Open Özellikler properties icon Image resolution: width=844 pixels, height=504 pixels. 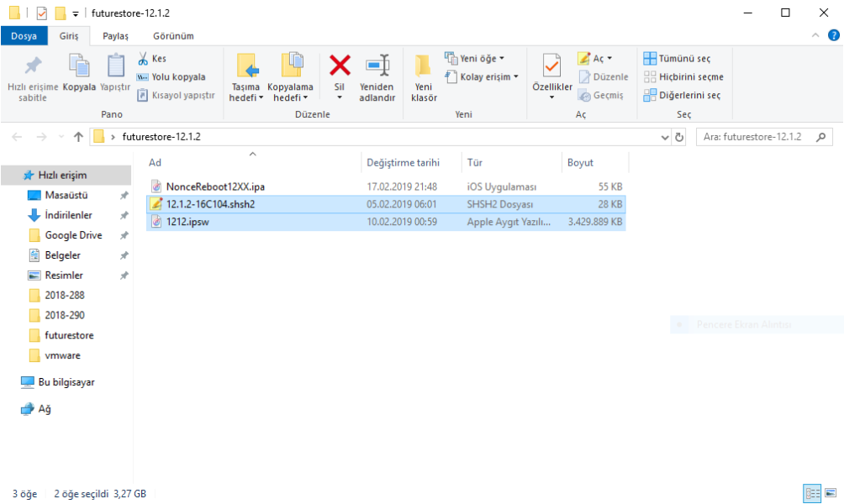(552, 66)
